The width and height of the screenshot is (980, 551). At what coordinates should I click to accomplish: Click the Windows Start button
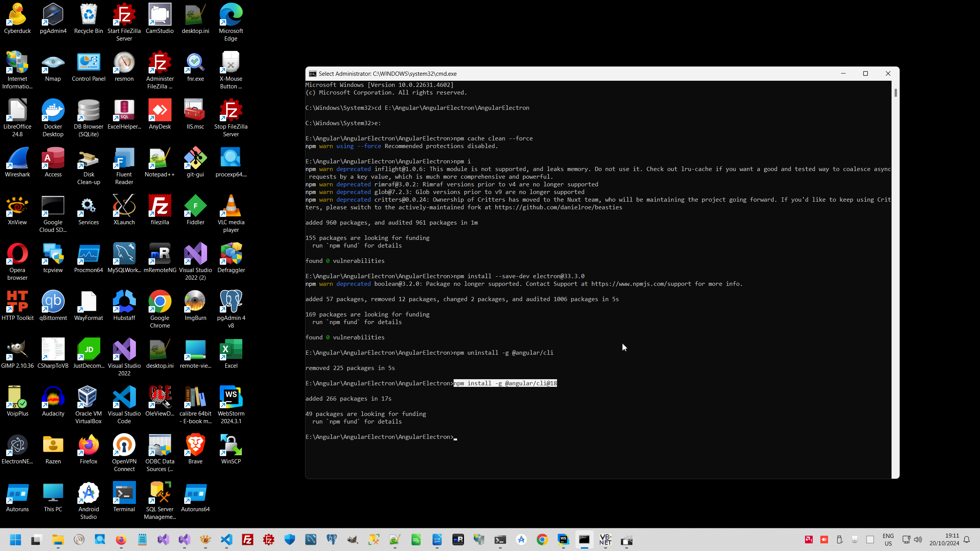[x=15, y=540]
